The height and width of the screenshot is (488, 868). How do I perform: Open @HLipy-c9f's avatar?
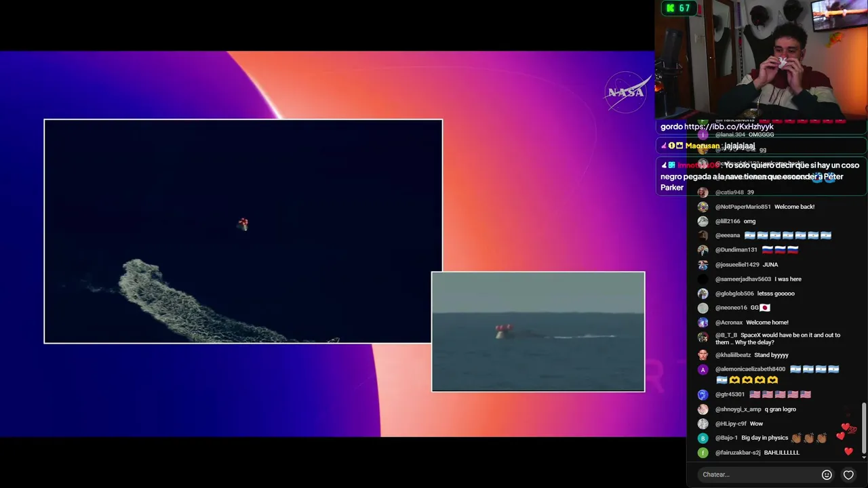click(x=703, y=424)
